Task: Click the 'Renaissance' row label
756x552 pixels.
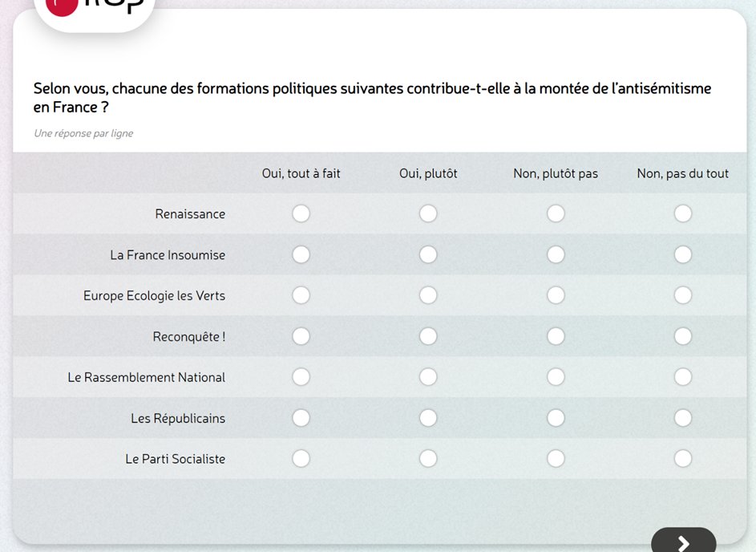Action: (x=190, y=213)
